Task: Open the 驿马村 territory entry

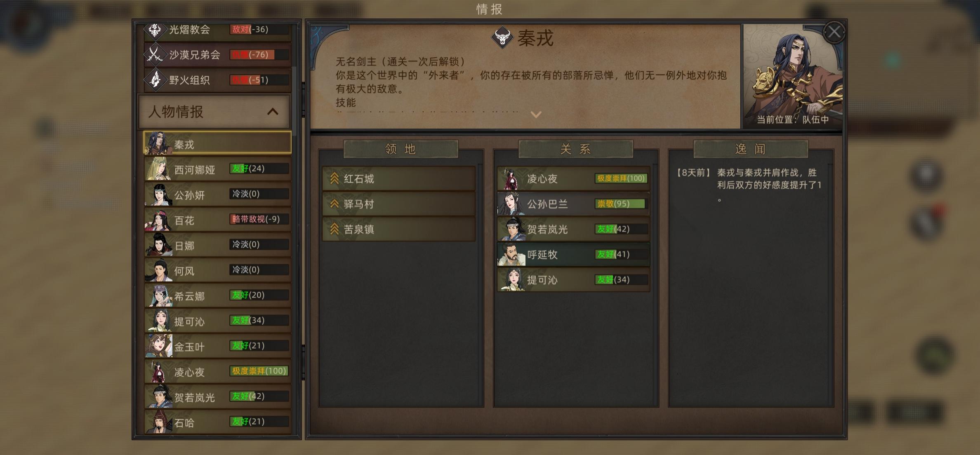Action: [398, 204]
